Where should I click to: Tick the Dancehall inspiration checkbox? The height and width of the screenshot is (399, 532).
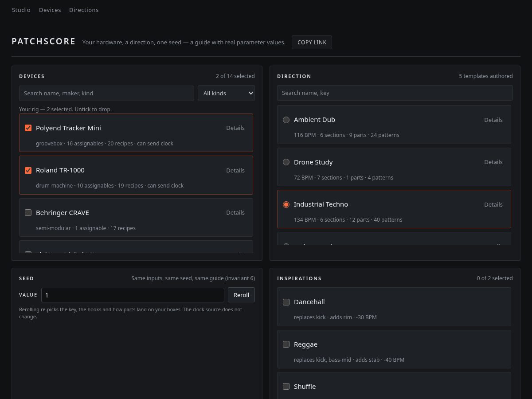286,302
